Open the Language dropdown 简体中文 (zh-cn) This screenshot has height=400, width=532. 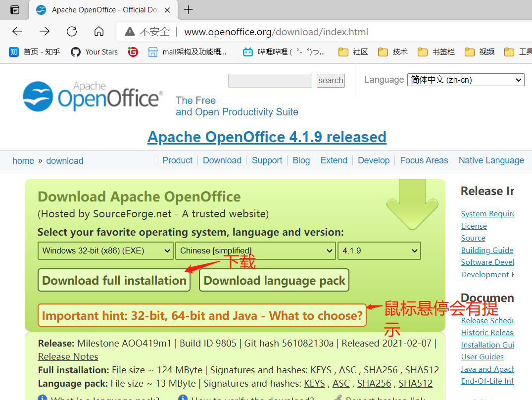(x=466, y=80)
